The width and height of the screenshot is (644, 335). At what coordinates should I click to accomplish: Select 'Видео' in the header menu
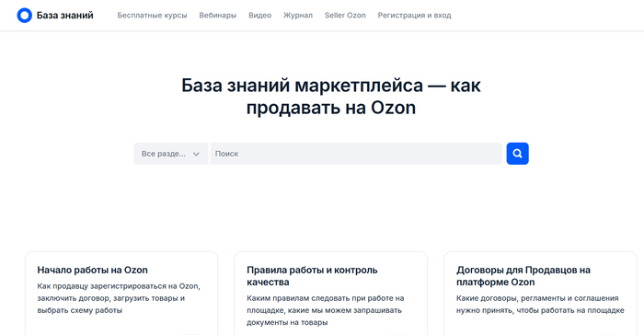[260, 16]
